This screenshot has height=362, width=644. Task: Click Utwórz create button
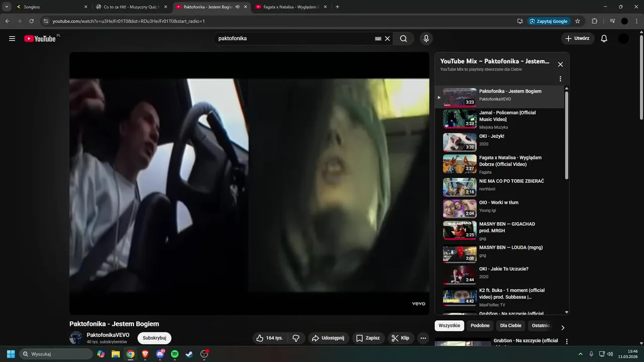[578, 39]
